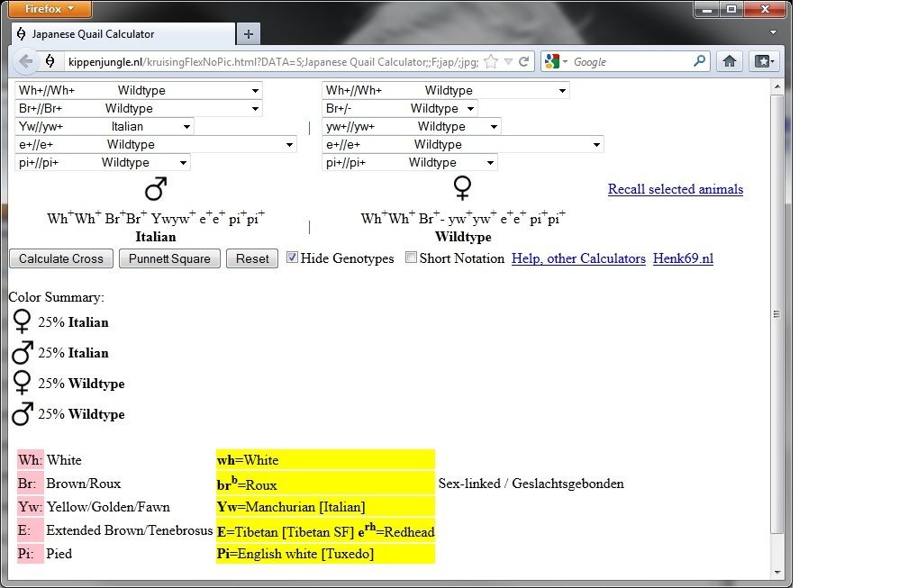Click the browser back arrow button
The width and height of the screenshot is (908, 588).
coord(26,61)
